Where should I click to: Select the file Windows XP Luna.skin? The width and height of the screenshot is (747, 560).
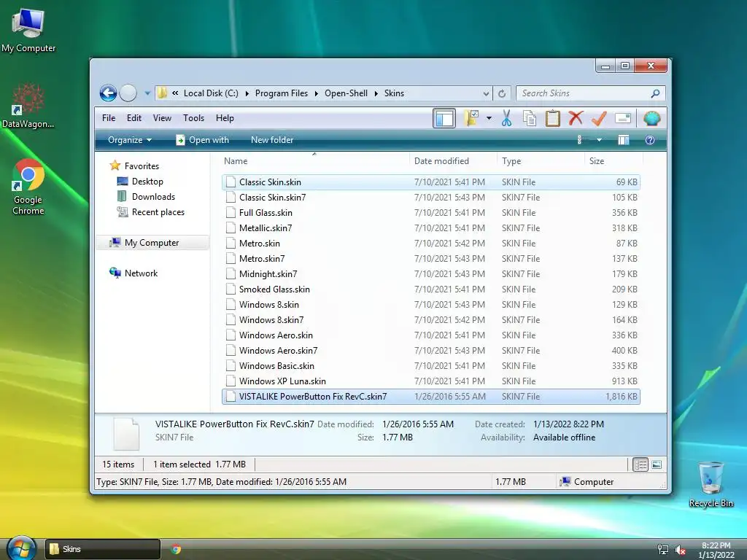click(x=430, y=381)
